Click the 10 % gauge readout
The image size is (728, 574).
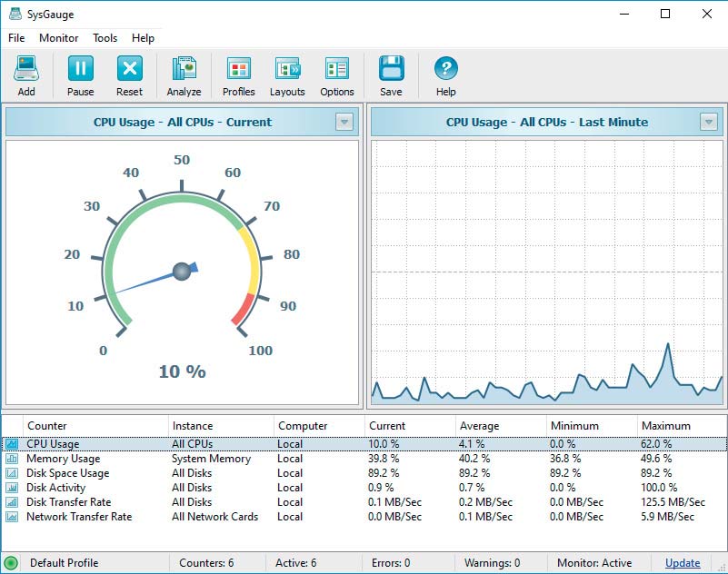pos(182,371)
